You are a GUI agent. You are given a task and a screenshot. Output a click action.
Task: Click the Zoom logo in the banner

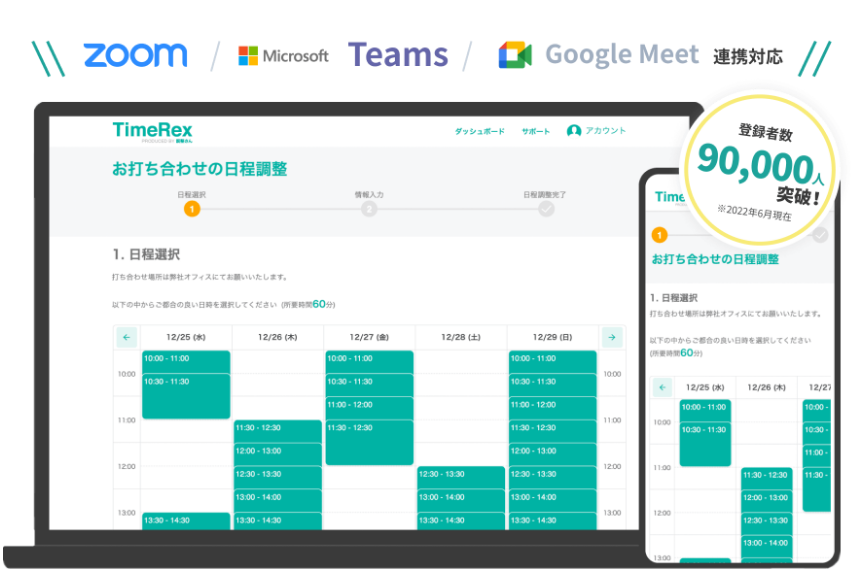coord(135,55)
